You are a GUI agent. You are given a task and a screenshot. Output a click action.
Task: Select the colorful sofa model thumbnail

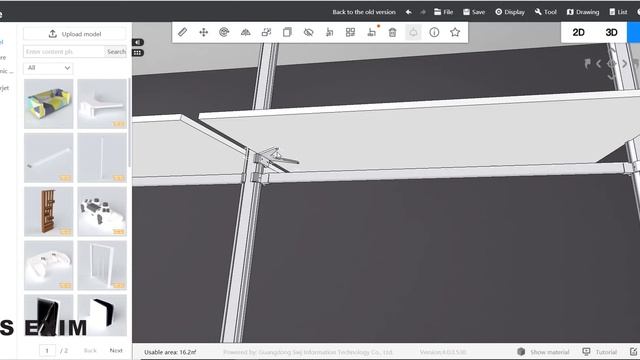click(x=49, y=104)
